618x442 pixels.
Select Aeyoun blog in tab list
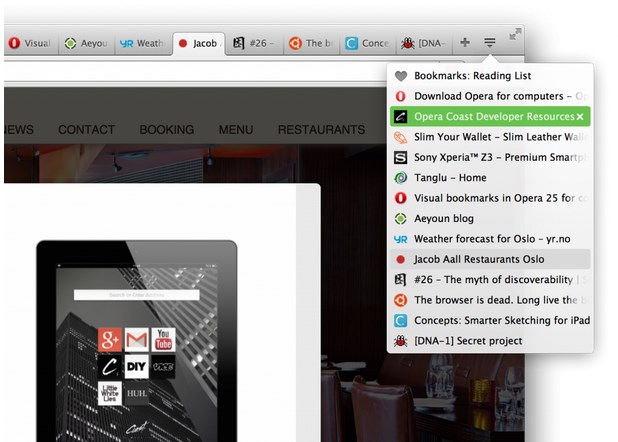(x=490, y=218)
